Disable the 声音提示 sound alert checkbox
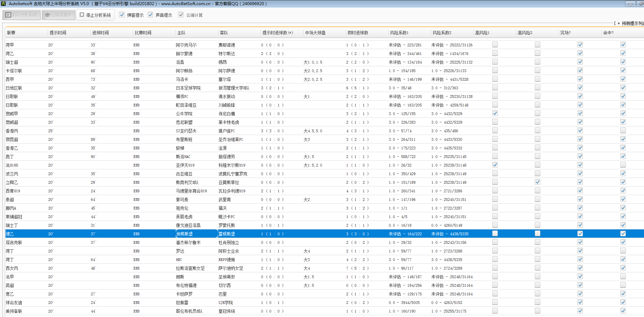This screenshot has height=317, width=644. pos(150,15)
